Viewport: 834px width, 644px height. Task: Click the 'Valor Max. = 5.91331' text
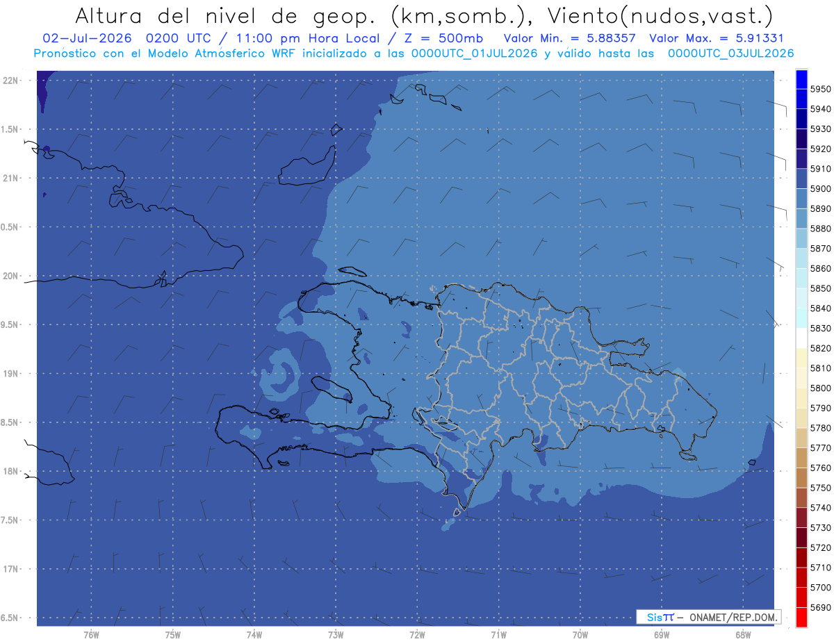pyautogui.click(x=717, y=39)
